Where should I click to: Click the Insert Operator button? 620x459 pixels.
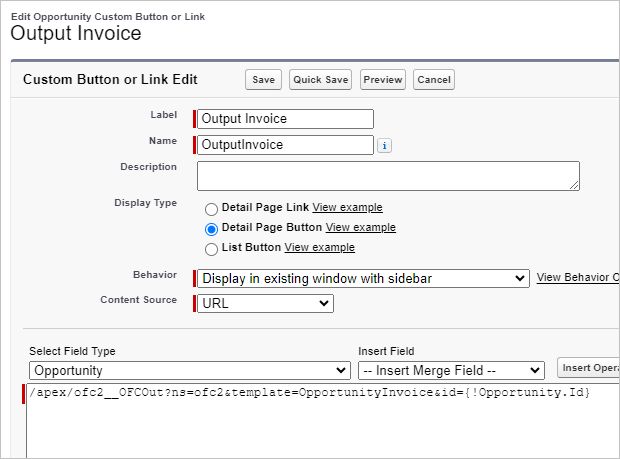point(588,368)
